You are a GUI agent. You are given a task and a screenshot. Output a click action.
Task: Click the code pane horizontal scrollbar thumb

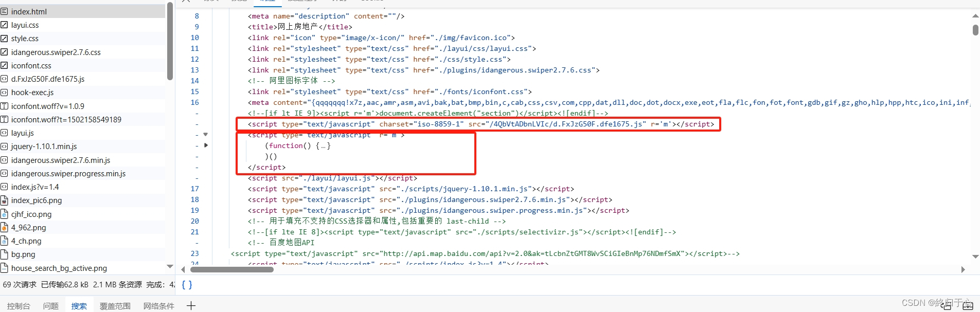pos(231,269)
